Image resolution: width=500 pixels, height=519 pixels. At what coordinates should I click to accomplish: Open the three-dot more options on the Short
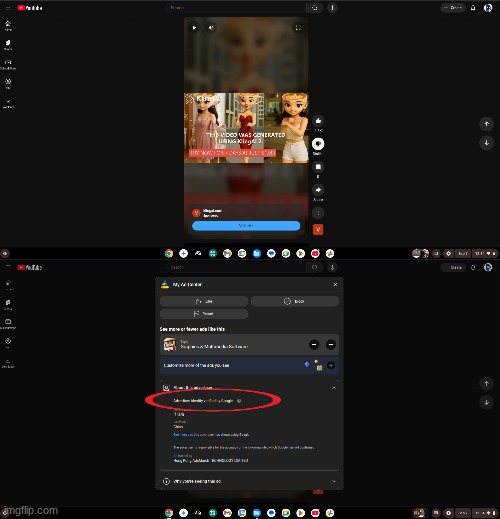(318, 213)
